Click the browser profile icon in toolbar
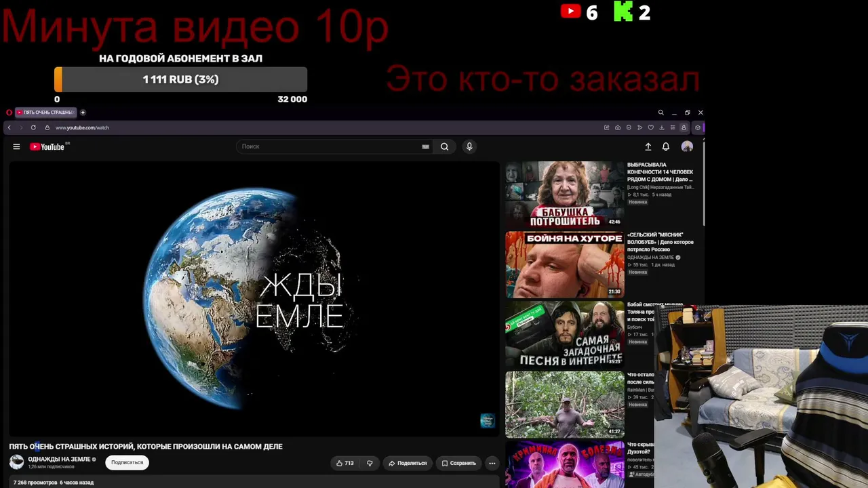The image size is (868, 488). point(684,127)
